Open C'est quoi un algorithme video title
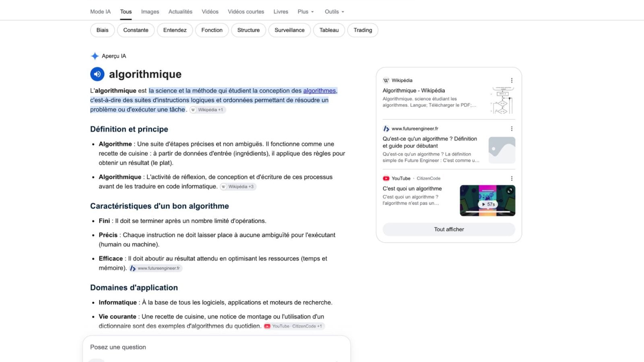Image resolution: width=644 pixels, height=362 pixels. point(412,189)
